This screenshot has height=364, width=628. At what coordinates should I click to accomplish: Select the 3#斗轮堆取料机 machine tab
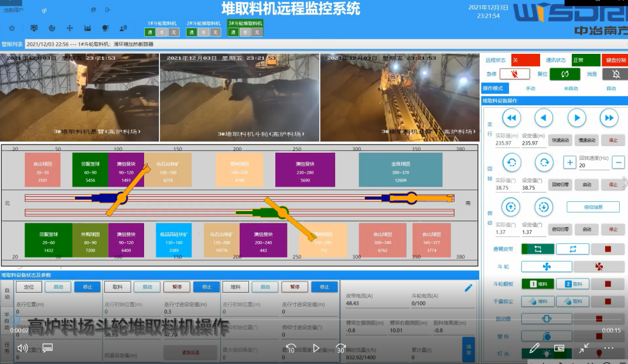coord(245,23)
